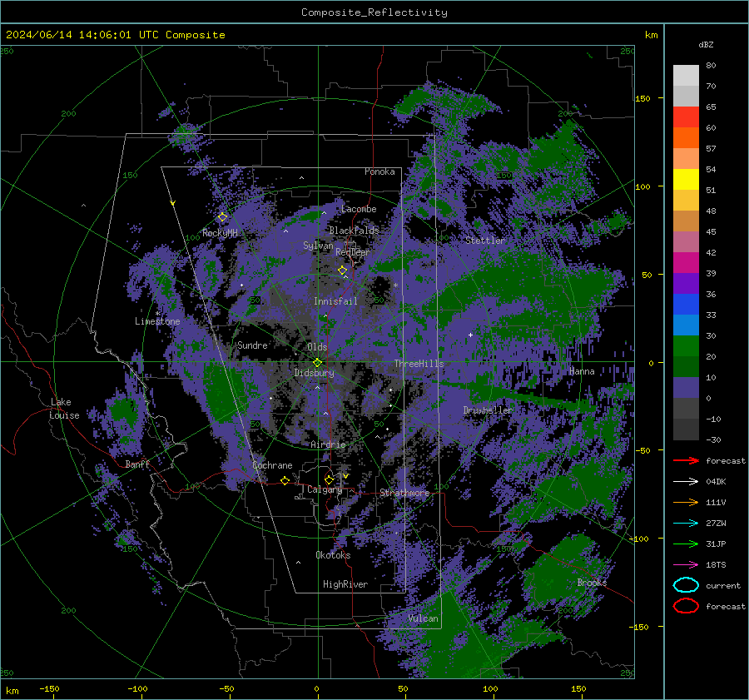Select the orange swatch in dBZ scale
This screenshot has height=700, width=749.
coord(686,138)
